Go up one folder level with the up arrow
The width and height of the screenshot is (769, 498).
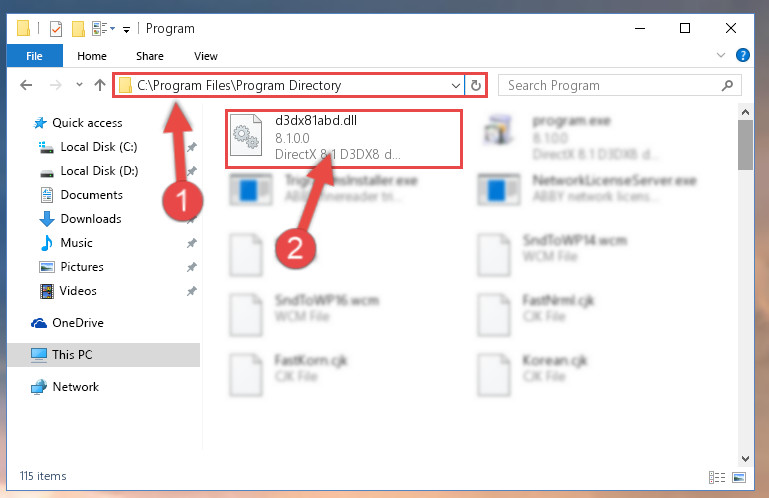point(100,85)
